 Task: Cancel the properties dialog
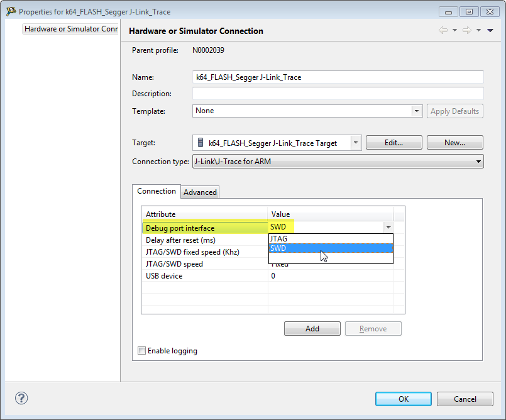(465, 399)
